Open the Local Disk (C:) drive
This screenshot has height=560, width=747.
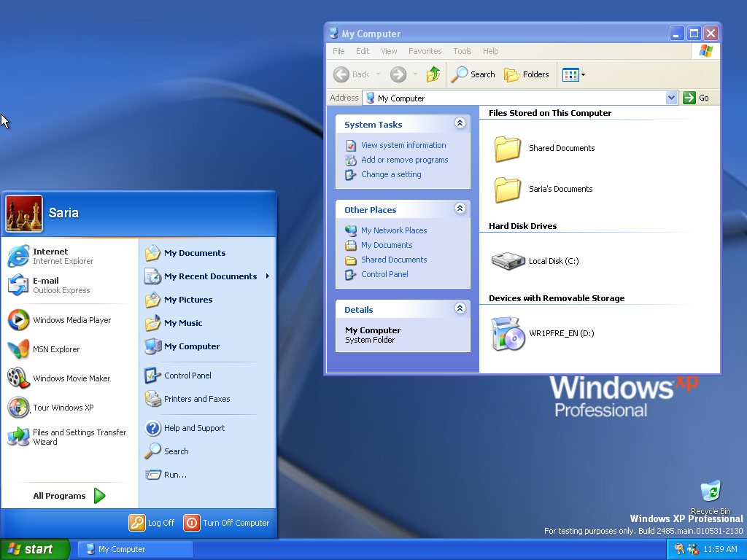pyautogui.click(x=508, y=261)
